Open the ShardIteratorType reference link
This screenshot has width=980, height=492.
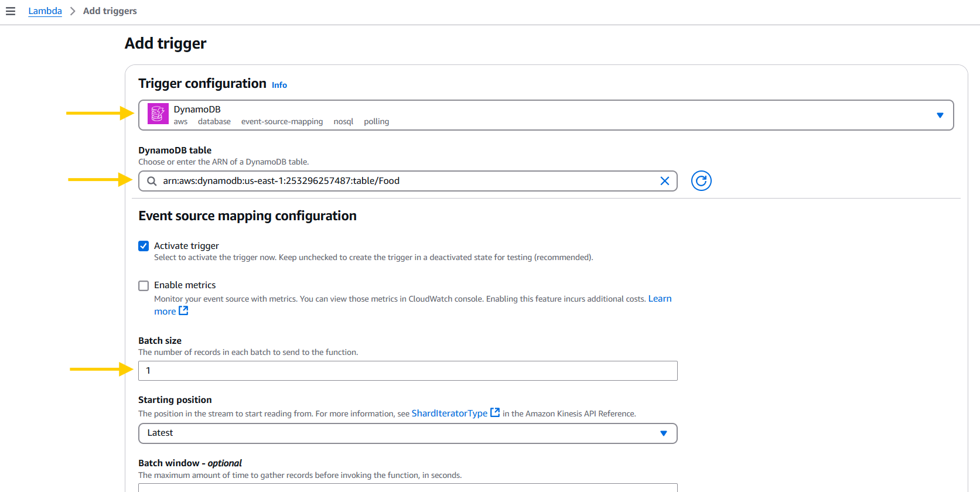tap(449, 414)
